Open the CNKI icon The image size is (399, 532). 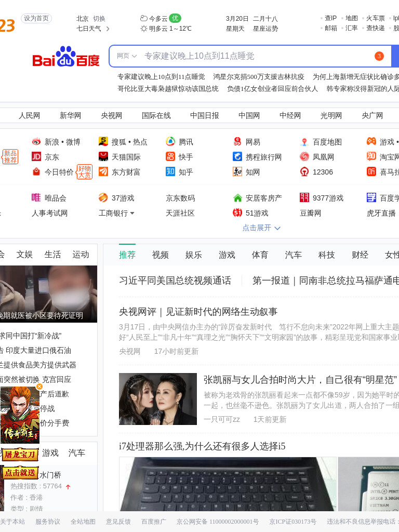click(x=237, y=171)
